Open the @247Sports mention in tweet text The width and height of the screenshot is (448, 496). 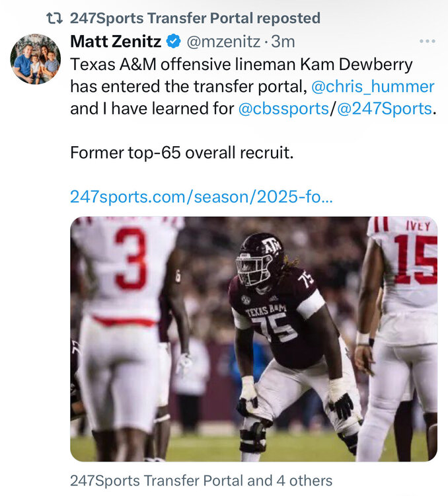[x=385, y=108]
